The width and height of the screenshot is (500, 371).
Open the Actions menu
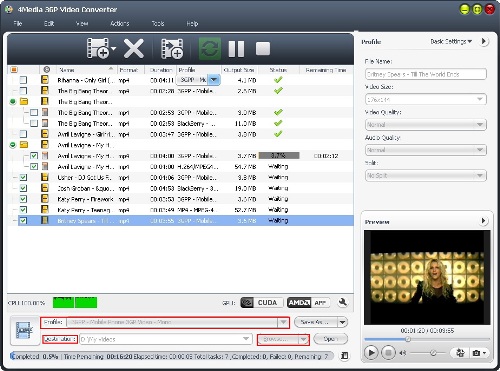pos(120,23)
